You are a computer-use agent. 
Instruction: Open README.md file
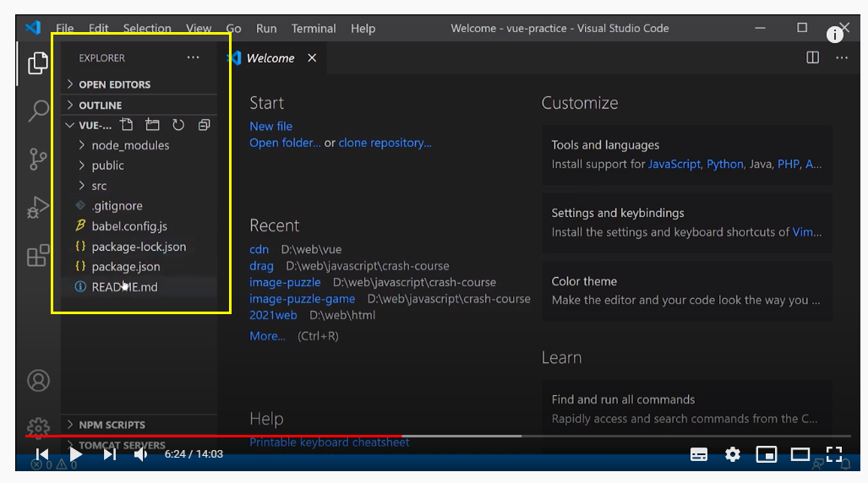coord(139,286)
